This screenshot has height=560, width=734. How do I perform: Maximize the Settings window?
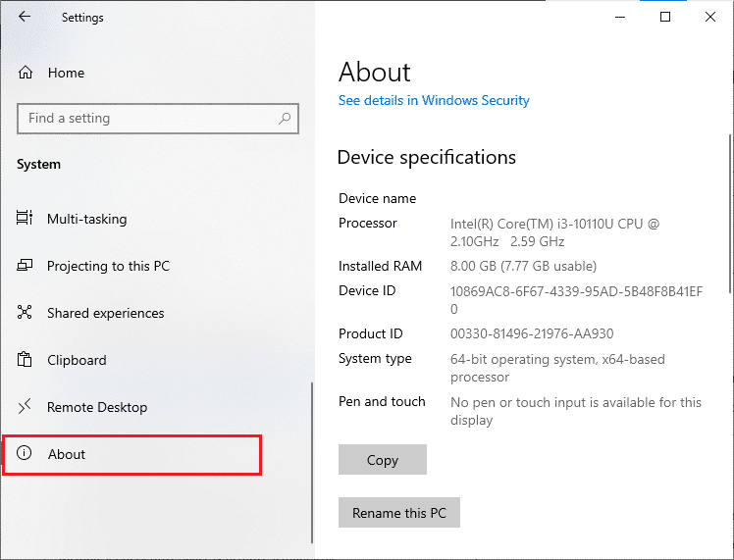coord(664,17)
